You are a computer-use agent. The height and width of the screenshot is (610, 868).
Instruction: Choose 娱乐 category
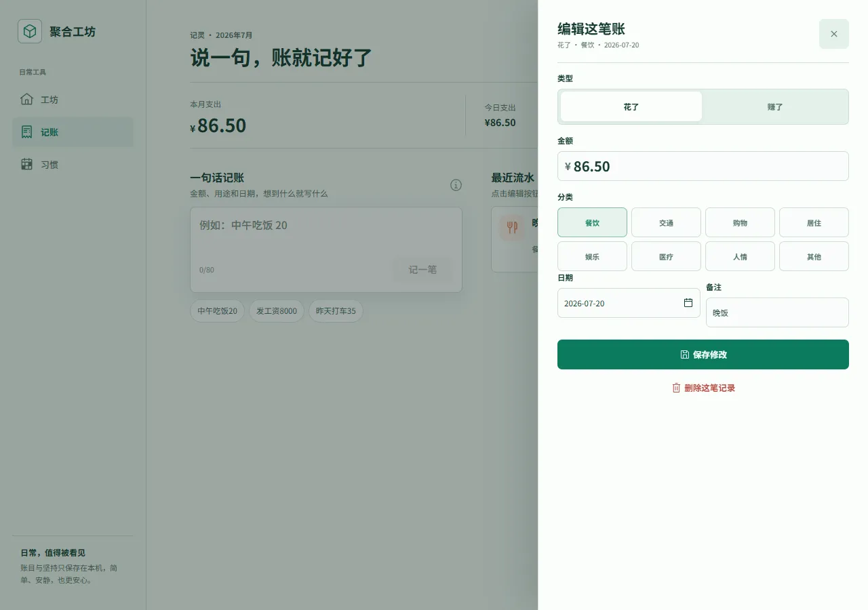[x=592, y=256]
